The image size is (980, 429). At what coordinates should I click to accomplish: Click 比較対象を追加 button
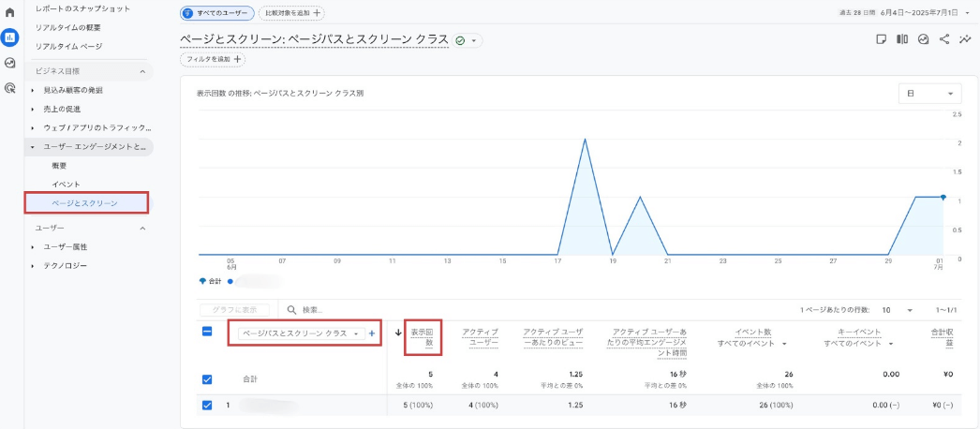[x=291, y=13]
